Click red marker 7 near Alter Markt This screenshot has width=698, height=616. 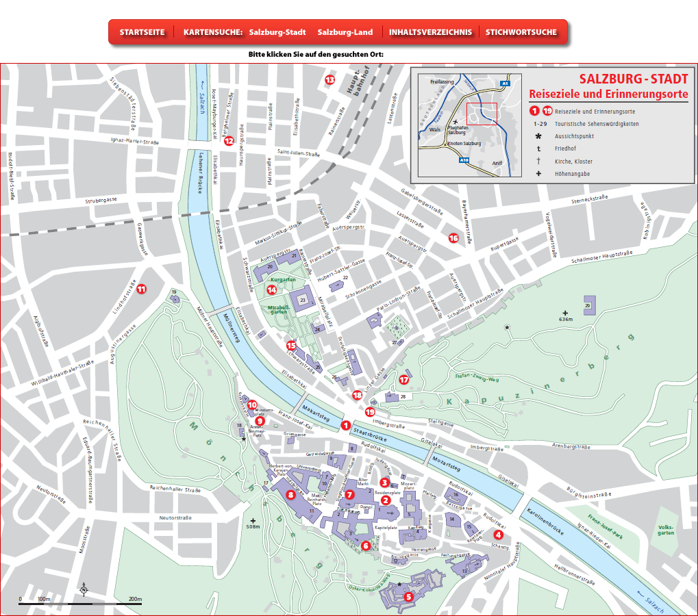349,494
